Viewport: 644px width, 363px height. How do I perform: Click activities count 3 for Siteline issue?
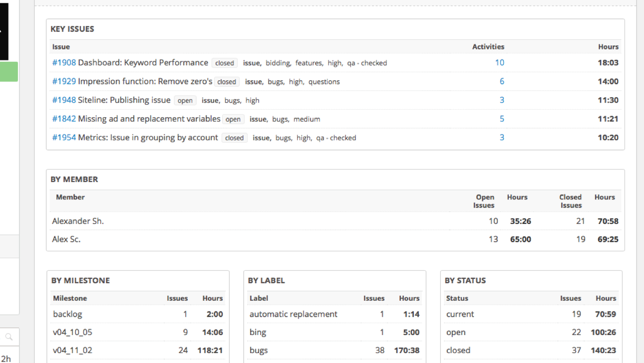pyautogui.click(x=502, y=100)
